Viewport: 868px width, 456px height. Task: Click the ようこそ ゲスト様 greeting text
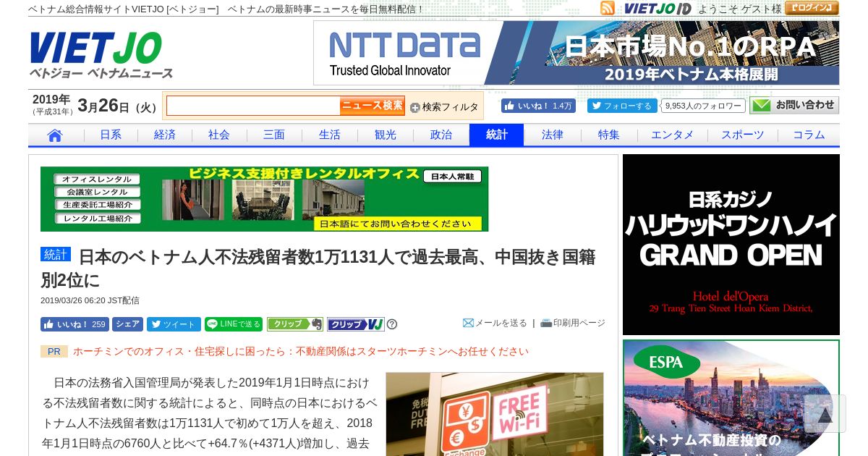[740, 9]
